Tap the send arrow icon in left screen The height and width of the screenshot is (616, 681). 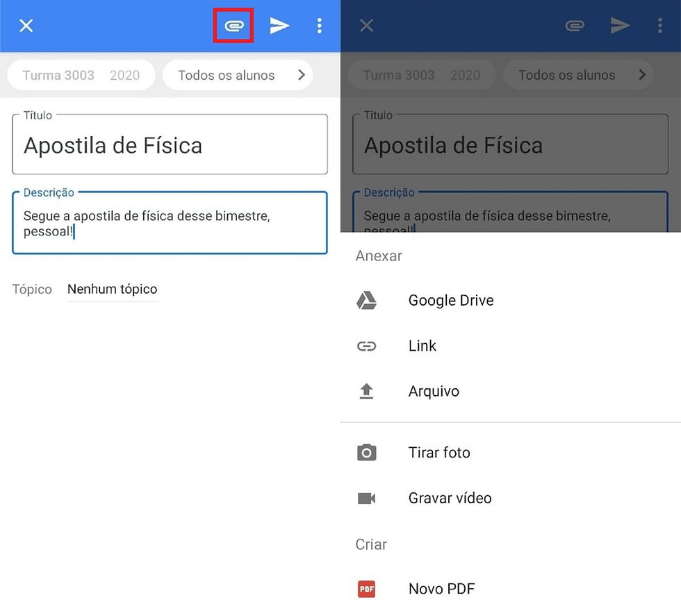coord(279,26)
